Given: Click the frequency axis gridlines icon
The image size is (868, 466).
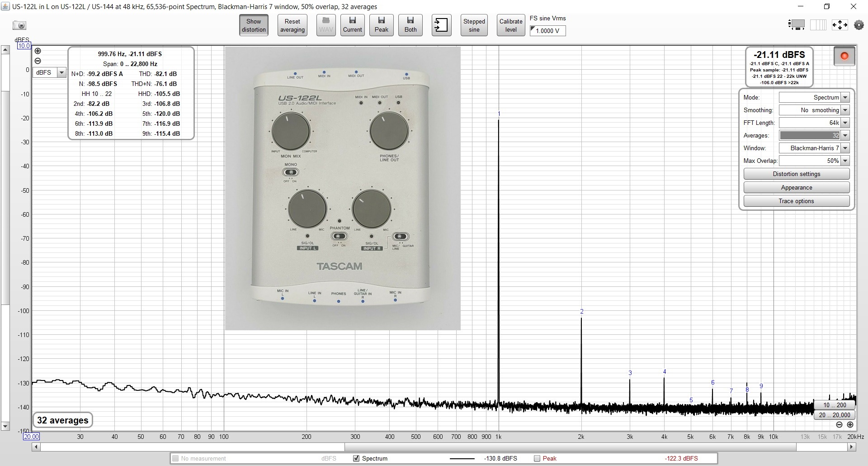Looking at the screenshot, I should tap(818, 25).
